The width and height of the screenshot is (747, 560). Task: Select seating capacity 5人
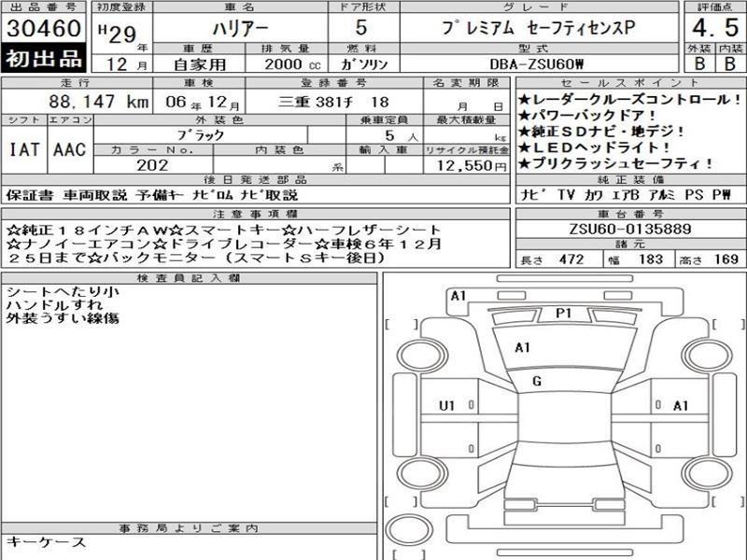(402, 135)
